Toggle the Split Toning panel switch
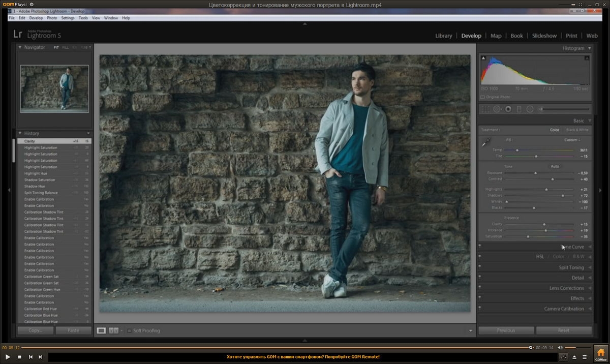 (x=479, y=267)
